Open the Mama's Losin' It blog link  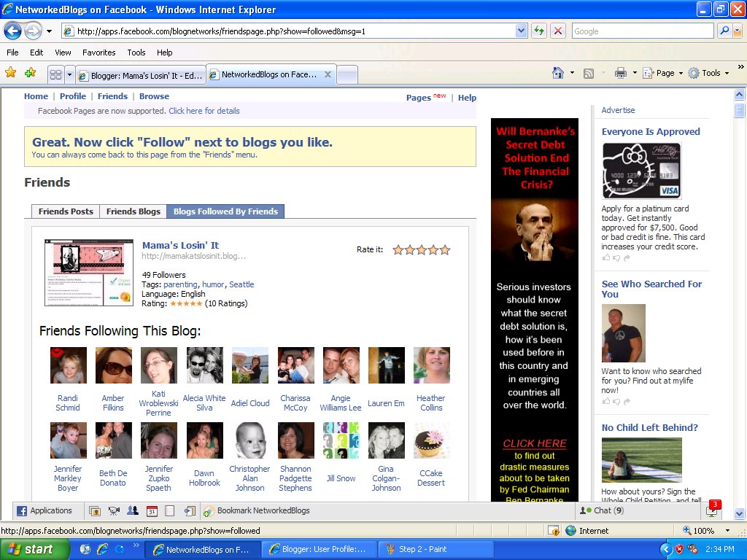click(x=180, y=245)
